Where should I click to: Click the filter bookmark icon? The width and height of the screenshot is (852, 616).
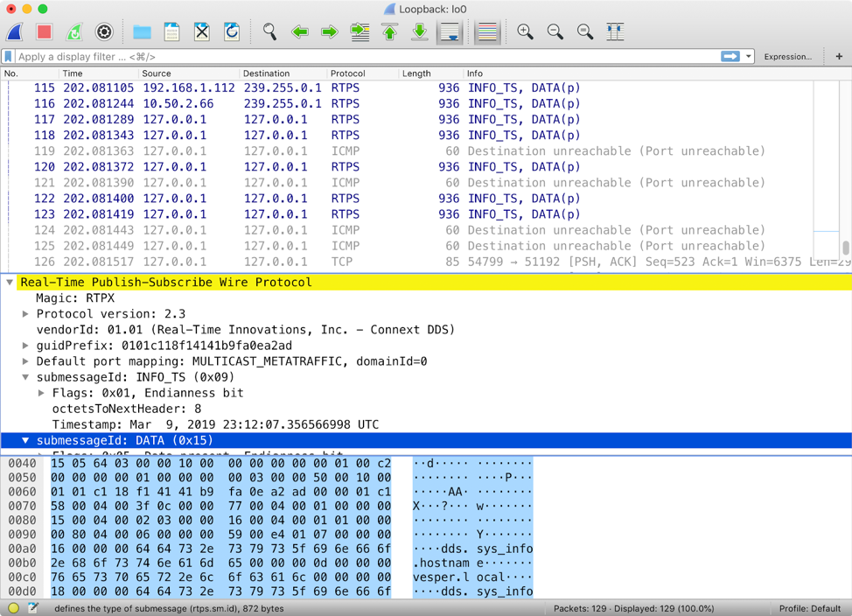point(9,57)
